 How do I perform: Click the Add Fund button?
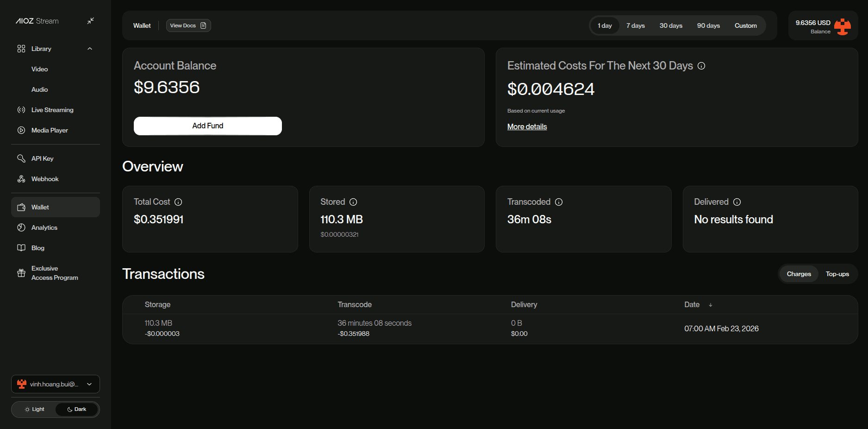point(207,126)
